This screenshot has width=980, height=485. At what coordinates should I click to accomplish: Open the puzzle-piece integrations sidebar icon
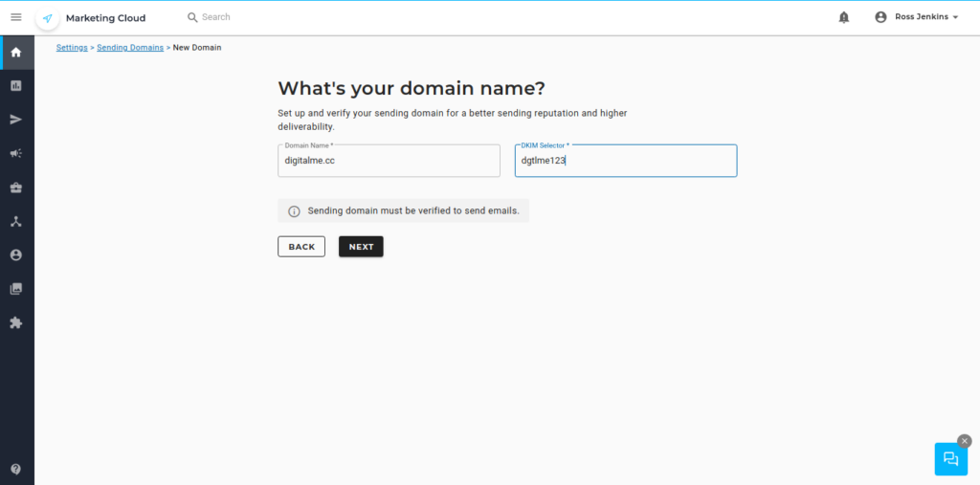pyautogui.click(x=16, y=322)
